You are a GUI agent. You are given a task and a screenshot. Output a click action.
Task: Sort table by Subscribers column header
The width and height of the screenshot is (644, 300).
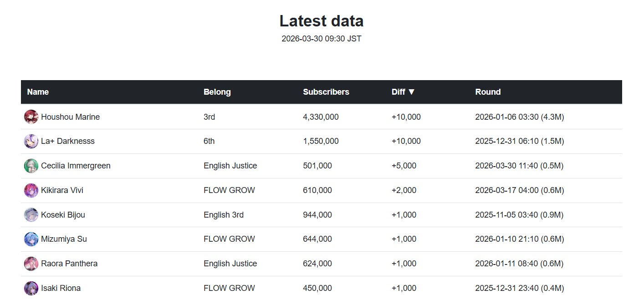pyautogui.click(x=326, y=92)
